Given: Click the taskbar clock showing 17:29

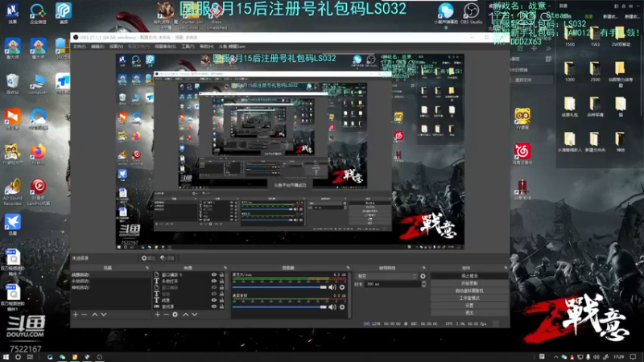Looking at the screenshot, I should coord(618,357).
